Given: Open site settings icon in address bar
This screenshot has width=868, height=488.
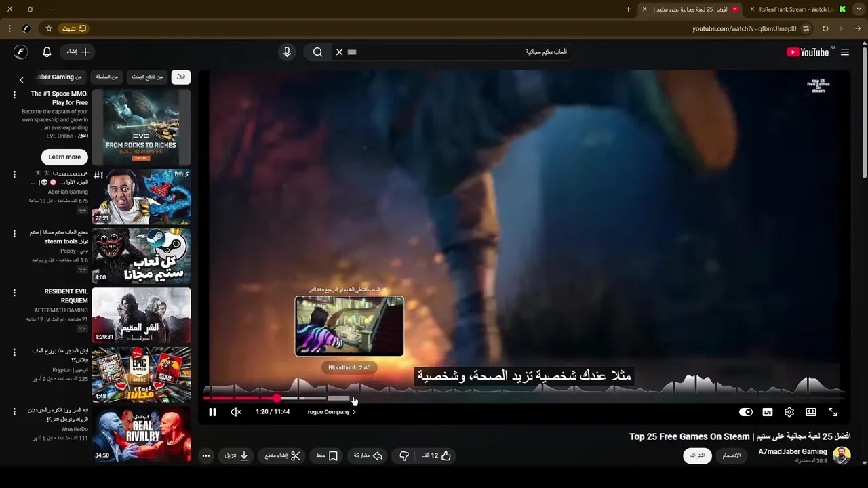Looking at the screenshot, I should (806, 28).
